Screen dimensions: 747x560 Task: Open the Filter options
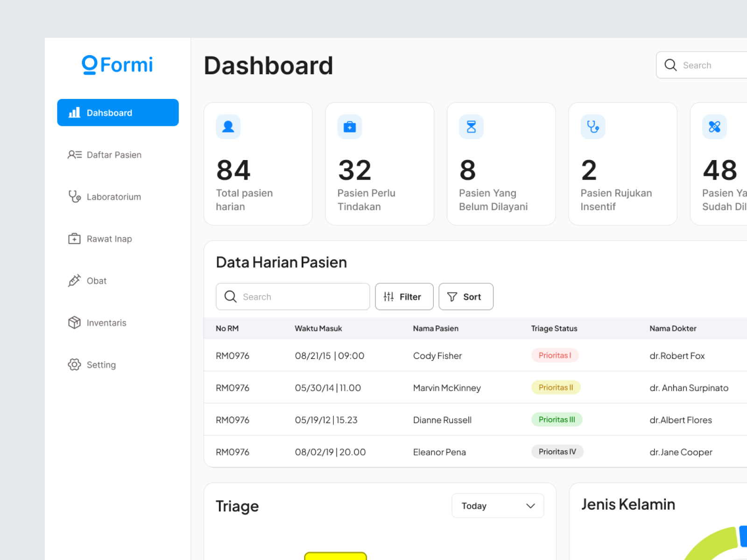(404, 296)
